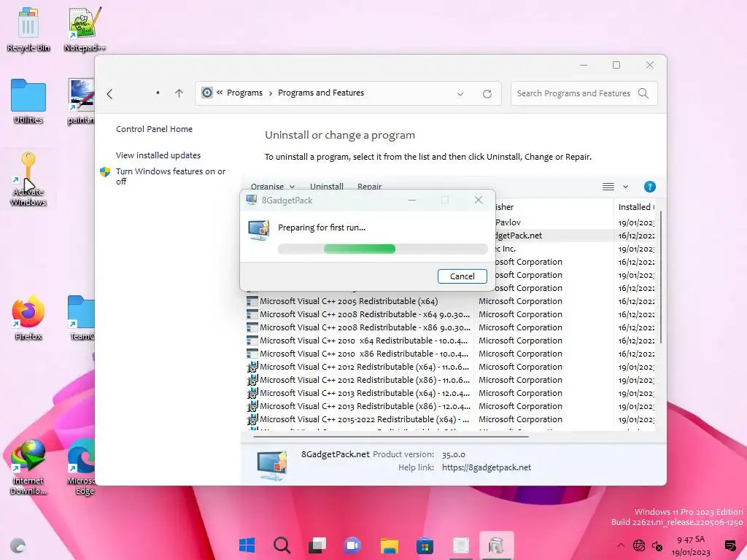
Task: Open network status tray icon
Action: point(639,545)
